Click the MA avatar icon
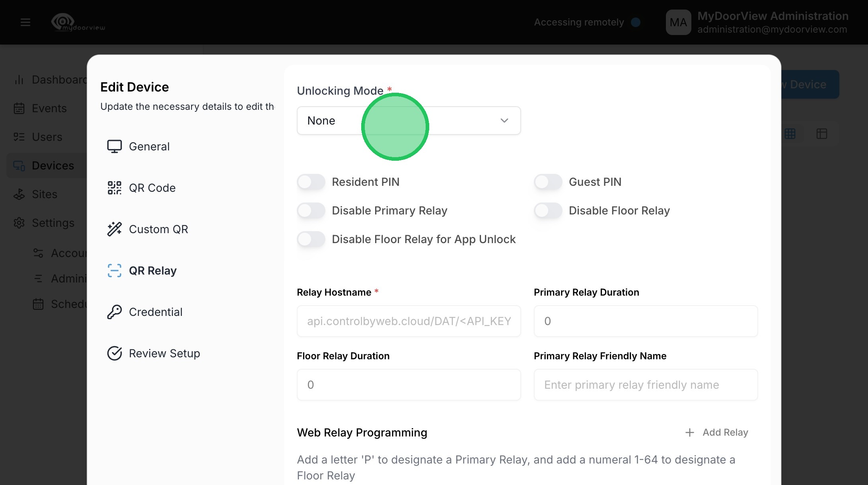This screenshot has height=485, width=868. pos(678,22)
